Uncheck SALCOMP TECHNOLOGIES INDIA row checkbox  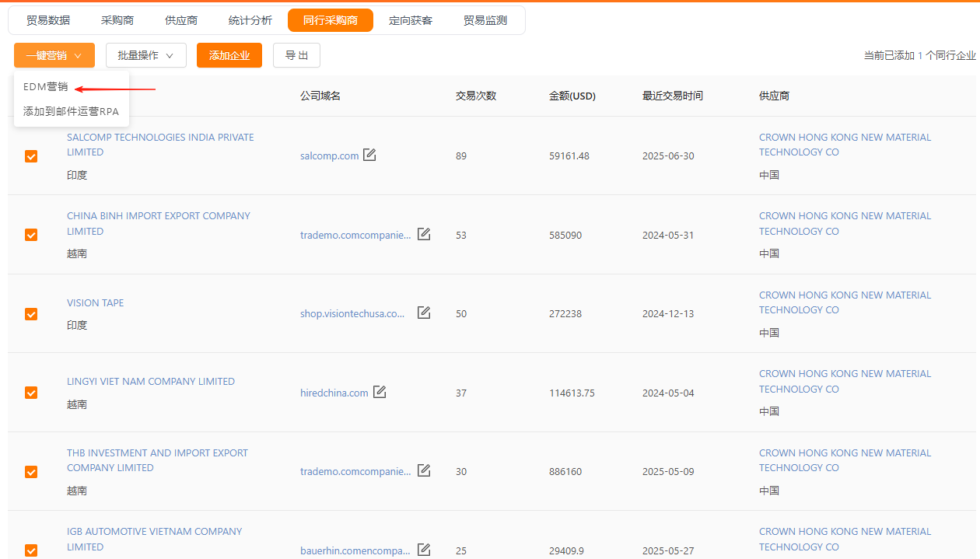(31, 156)
